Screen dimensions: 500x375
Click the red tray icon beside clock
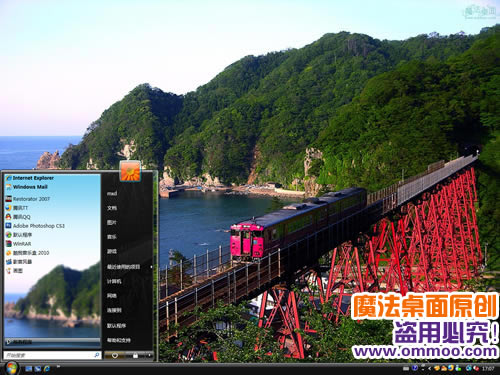coord(476,368)
